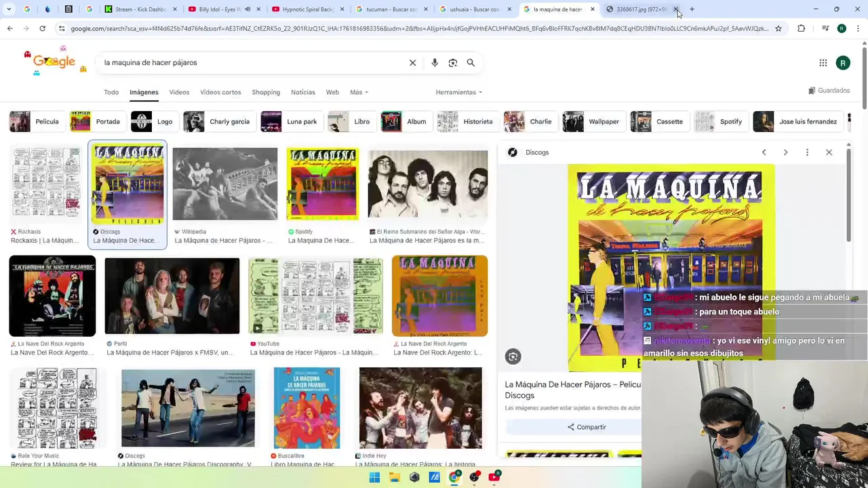Submit search with the magnifier icon
This screenshot has width=868, height=488.
471,62
